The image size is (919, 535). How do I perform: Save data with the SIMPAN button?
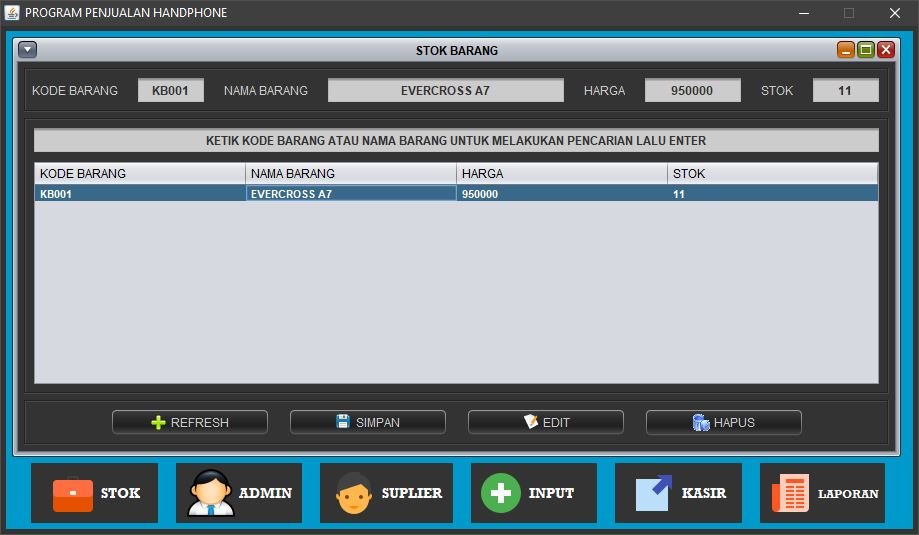(367, 422)
